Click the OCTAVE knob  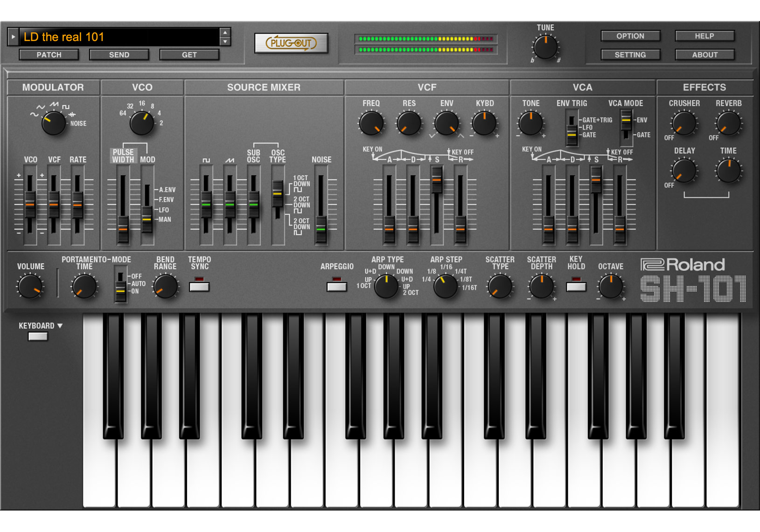(x=610, y=286)
